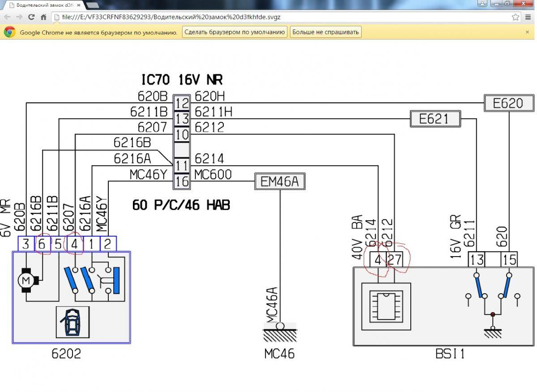Reload the current page
This screenshot has height=392, width=537.
(x=31, y=17)
